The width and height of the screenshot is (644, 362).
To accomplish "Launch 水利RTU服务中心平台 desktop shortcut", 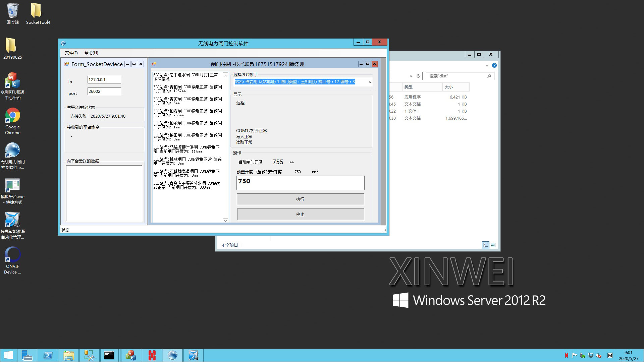I will (x=12, y=86).
